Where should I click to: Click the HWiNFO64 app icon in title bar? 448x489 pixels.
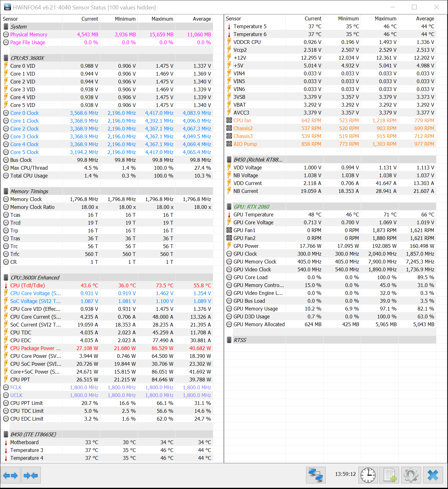[x=7, y=7]
